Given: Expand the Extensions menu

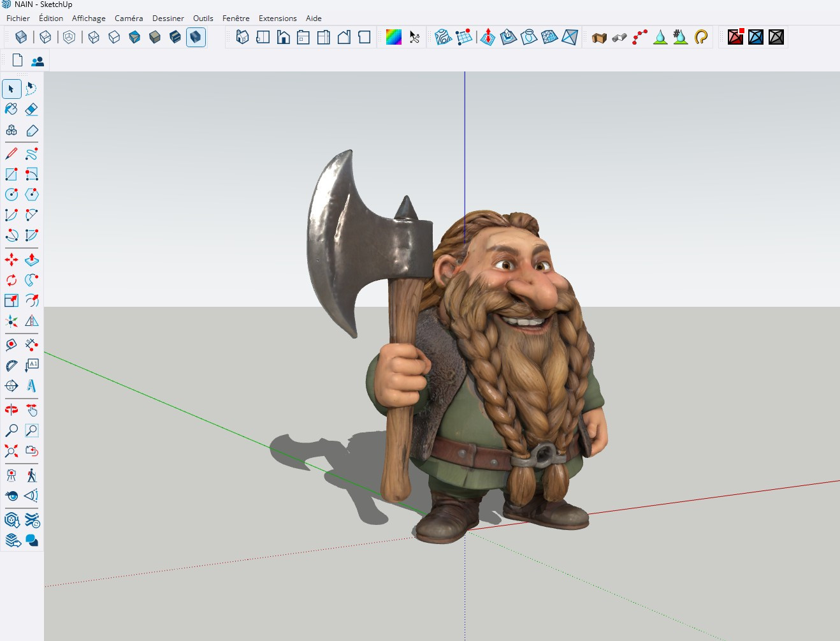Looking at the screenshot, I should (x=277, y=18).
